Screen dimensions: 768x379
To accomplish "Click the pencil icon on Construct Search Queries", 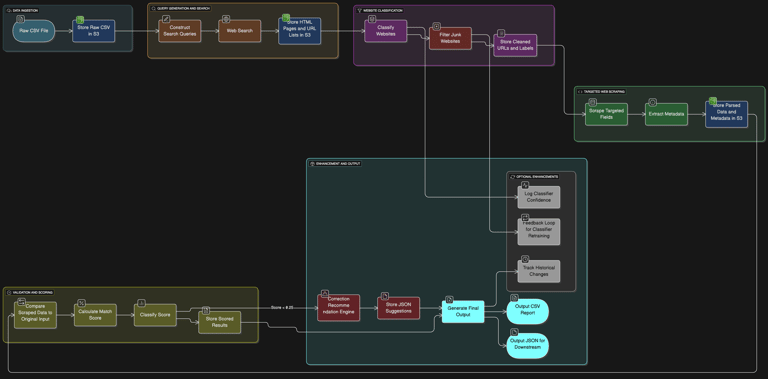I will tap(166, 19).
